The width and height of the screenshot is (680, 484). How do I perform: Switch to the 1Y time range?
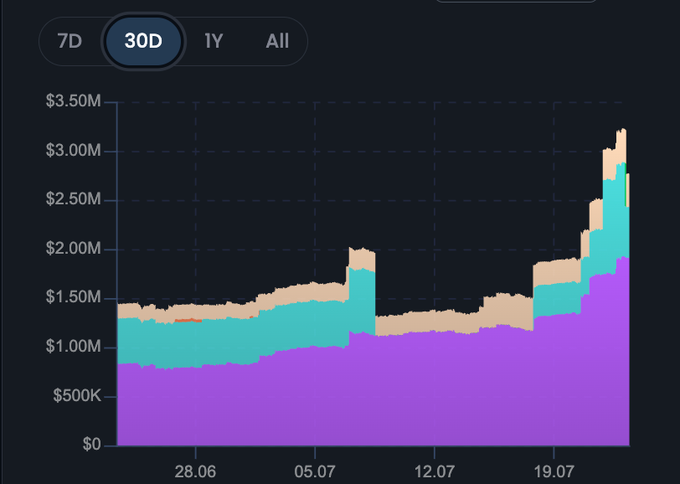click(x=214, y=42)
